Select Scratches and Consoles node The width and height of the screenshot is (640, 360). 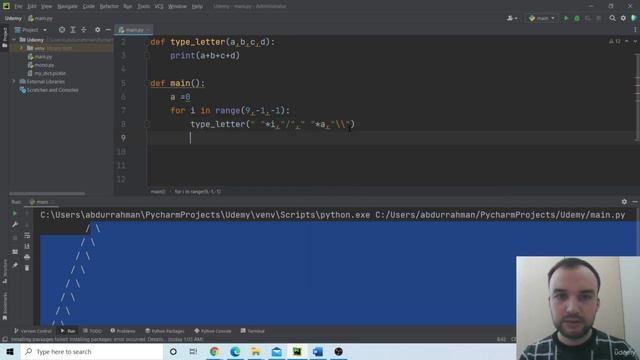[49, 90]
